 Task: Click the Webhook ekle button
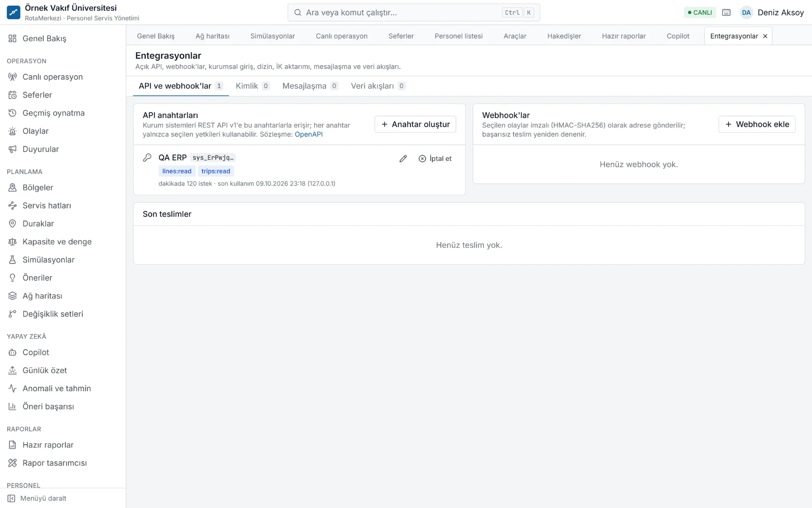tap(757, 124)
